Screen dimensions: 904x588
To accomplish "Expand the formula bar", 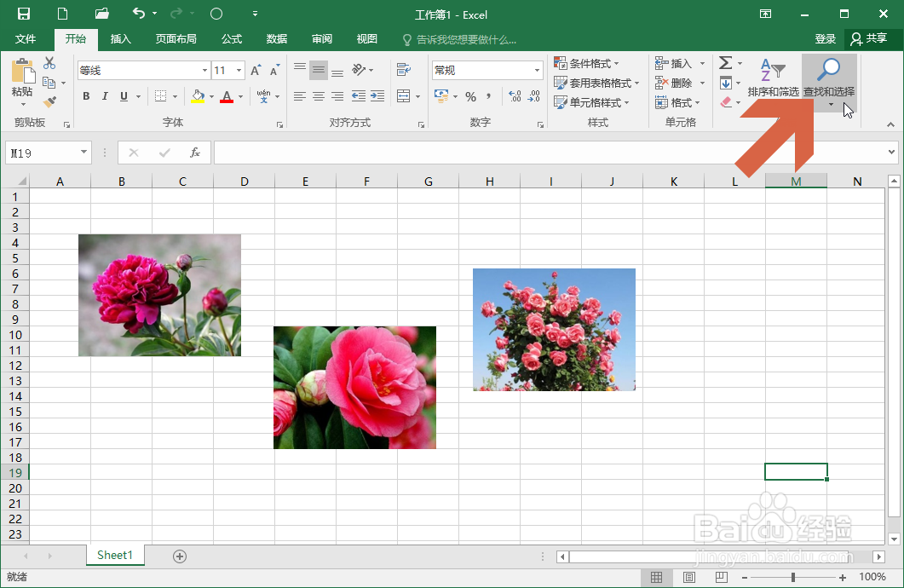I will (891, 153).
